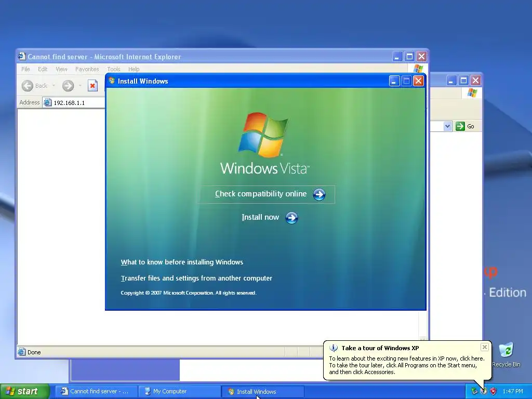Minimize the Install Windows dialog
This screenshot has height=399, width=532.
pos(394,81)
